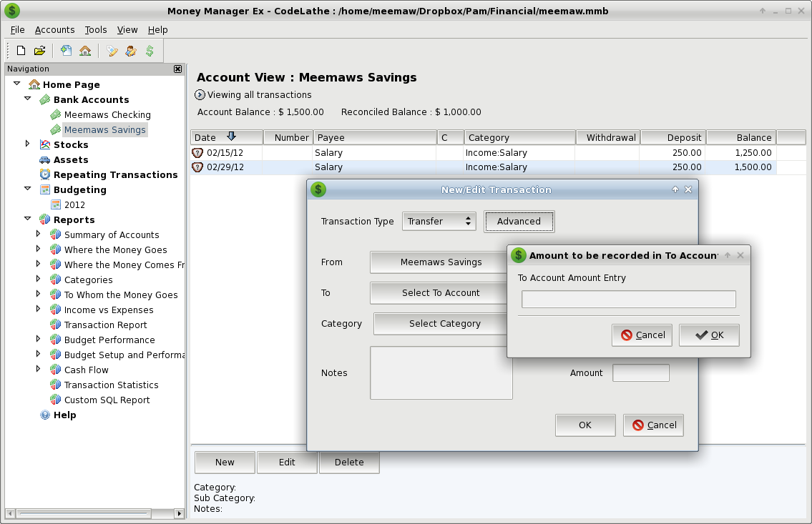Click OK in the New/Edit Transaction dialog
The height and width of the screenshot is (524, 812).
tap(585, 425)
